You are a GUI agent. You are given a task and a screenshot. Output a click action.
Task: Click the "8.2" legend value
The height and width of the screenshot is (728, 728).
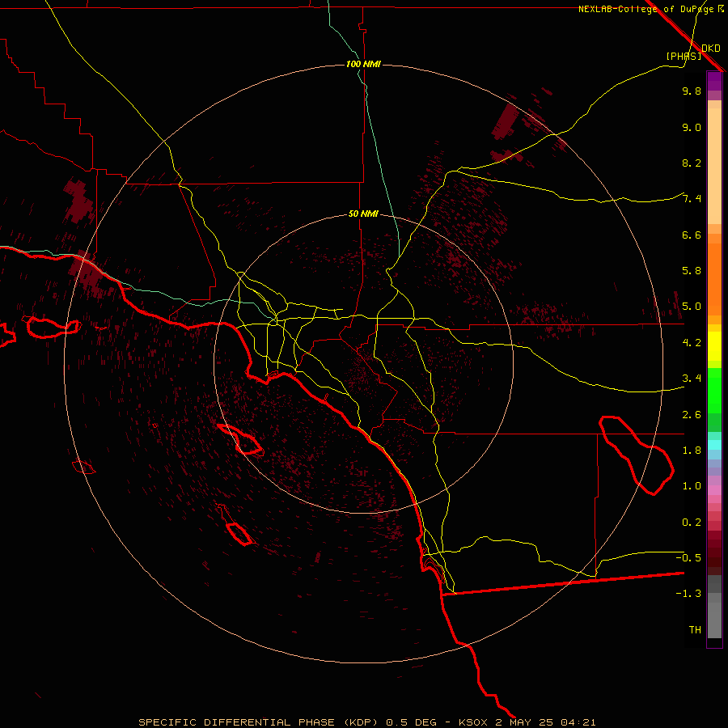pos(692,163)
